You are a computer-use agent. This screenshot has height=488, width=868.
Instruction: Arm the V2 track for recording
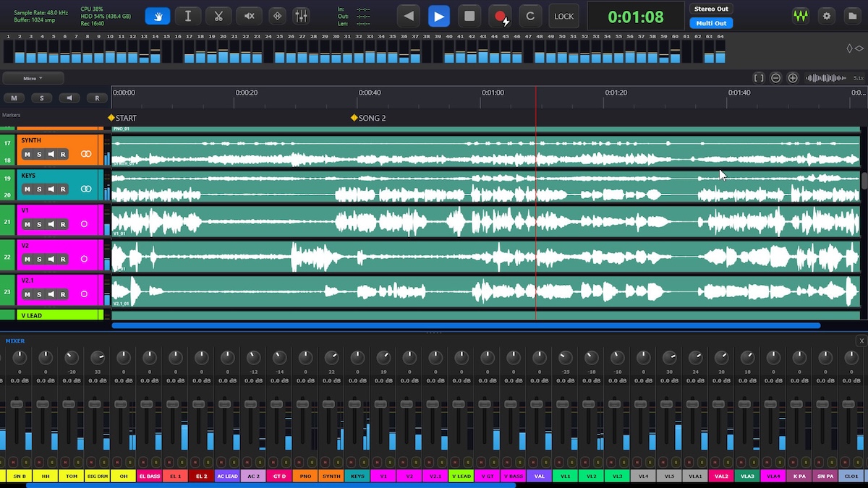pyautogui.click(x=63, y=259)
